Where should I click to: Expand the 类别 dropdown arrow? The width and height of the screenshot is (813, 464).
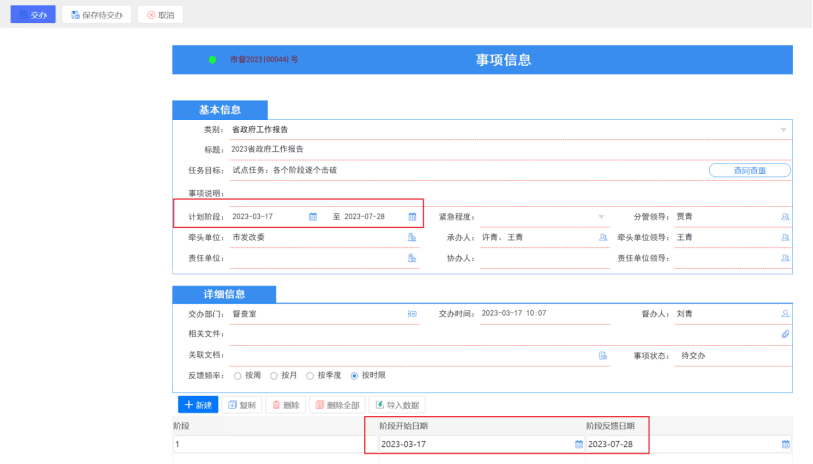[783, 130]
